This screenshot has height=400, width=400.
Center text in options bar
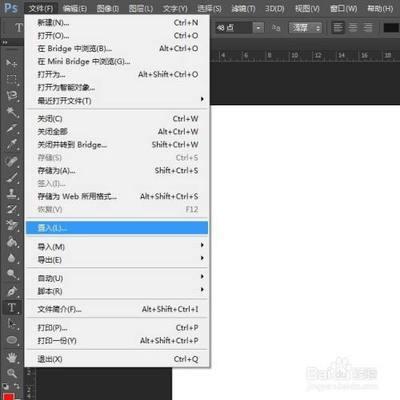(x=353, y=28)
